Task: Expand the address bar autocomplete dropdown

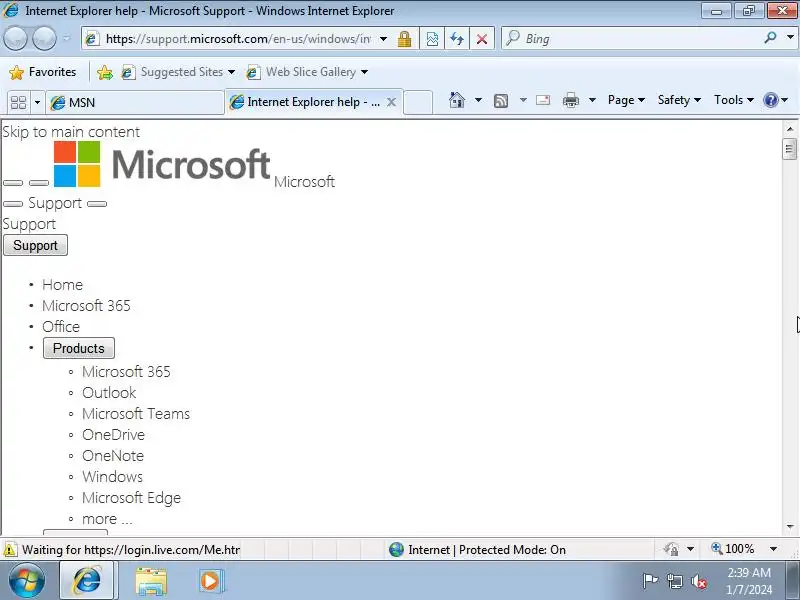Action: 383,39
